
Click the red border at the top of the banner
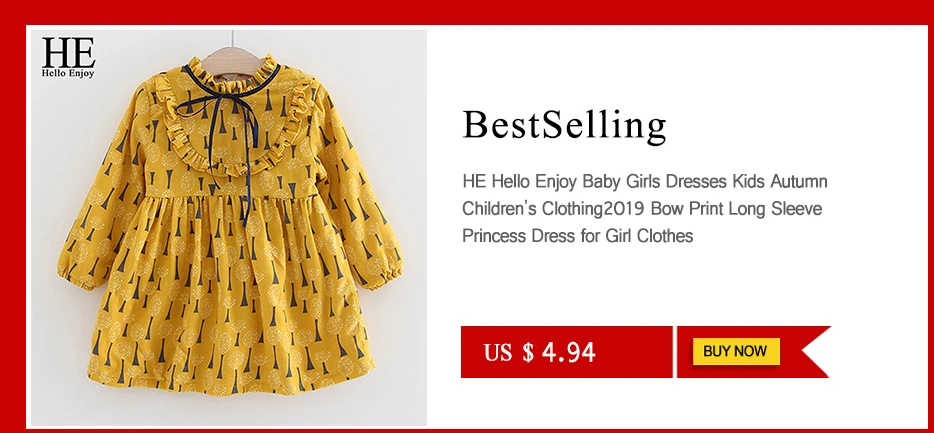point(467,12)
